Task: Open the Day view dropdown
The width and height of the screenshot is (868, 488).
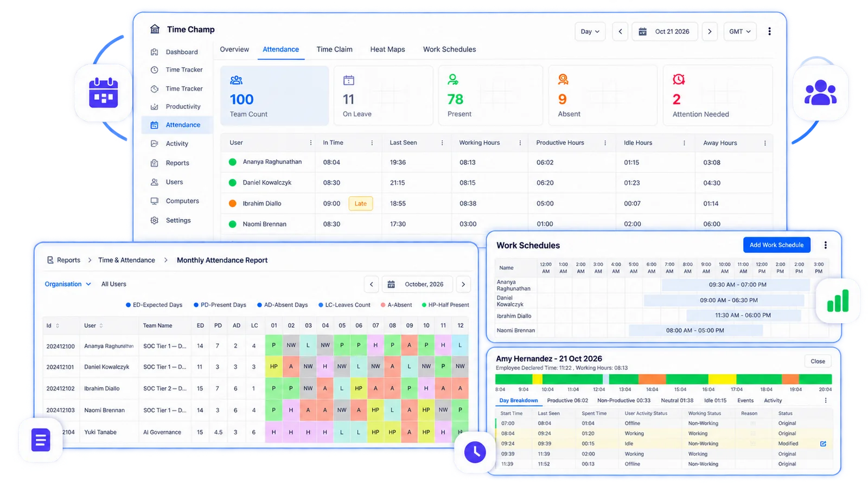Action: point(590,31)
